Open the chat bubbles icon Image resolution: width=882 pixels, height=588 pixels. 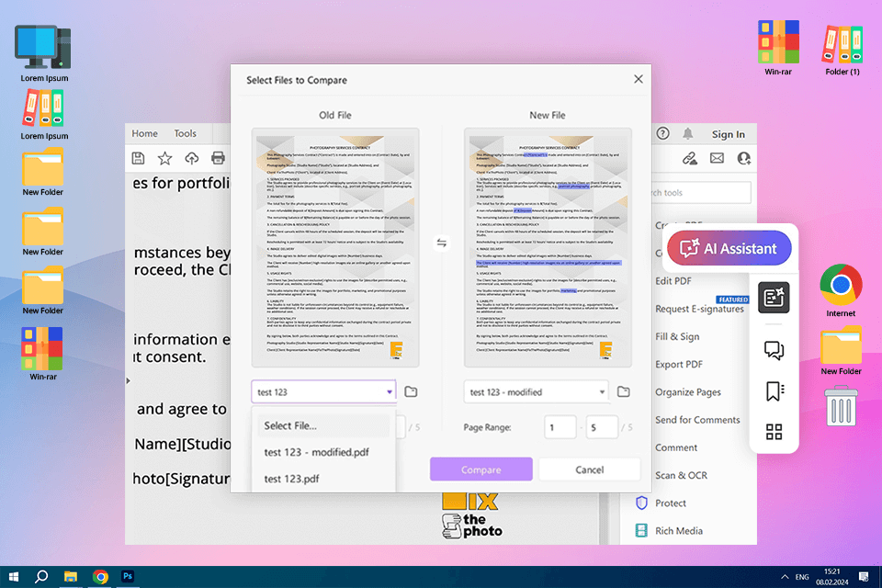[774, 350]
